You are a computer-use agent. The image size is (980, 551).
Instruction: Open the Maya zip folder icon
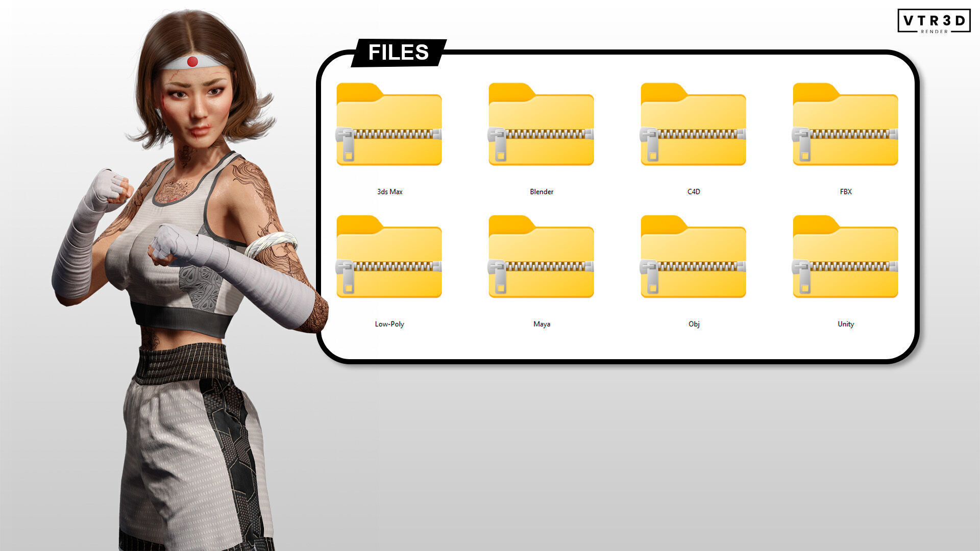pyautogui.click(x=541, y=257)
